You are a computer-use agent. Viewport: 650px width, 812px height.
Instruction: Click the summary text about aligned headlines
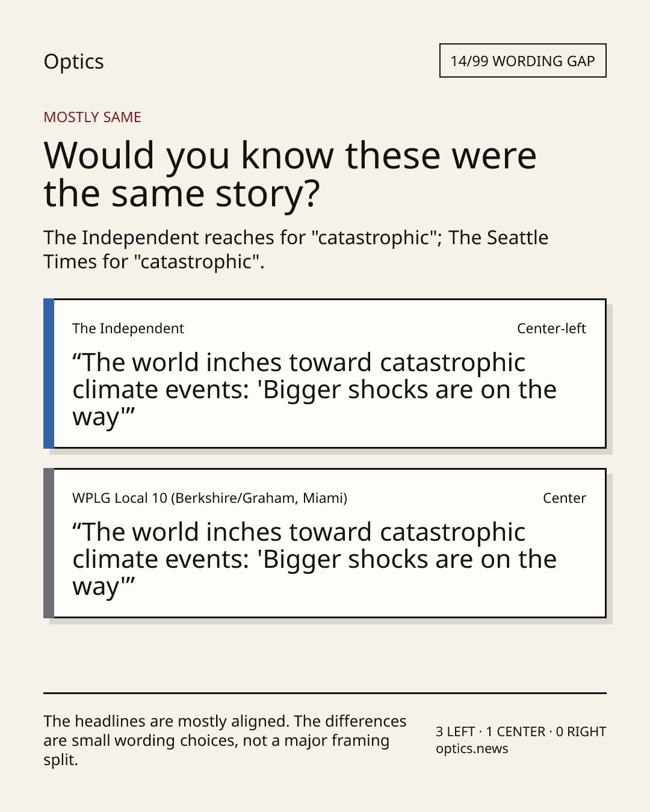[225, 740]
